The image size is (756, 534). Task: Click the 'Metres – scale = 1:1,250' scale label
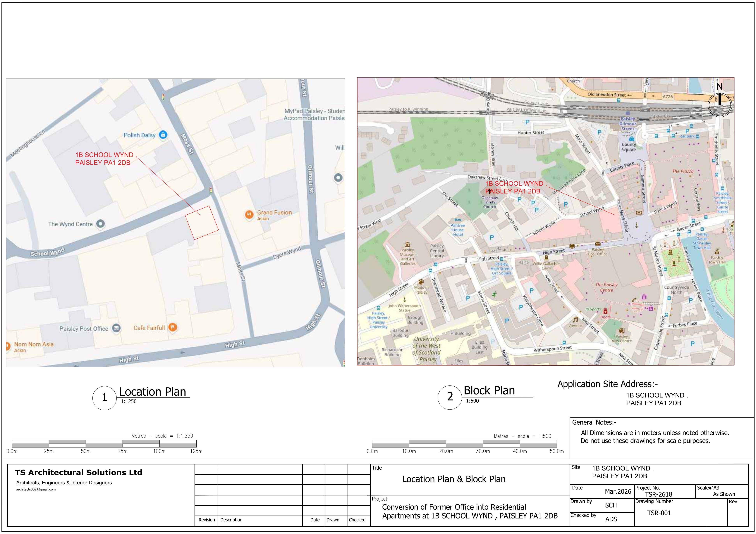[162, 436]
